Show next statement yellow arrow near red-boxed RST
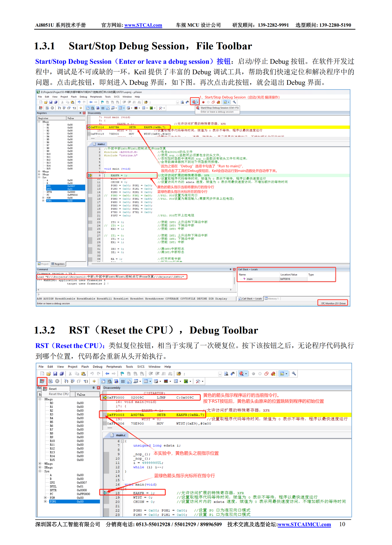 (x=94, y=381)
